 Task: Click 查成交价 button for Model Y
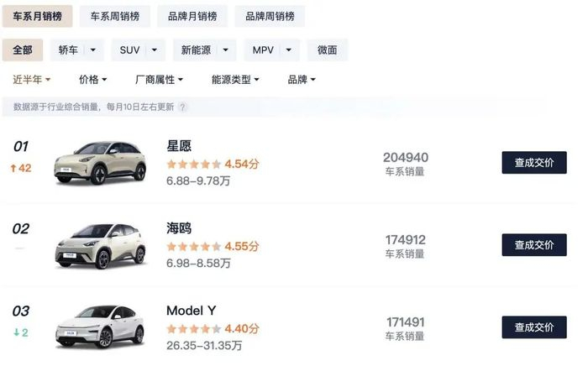533,327
